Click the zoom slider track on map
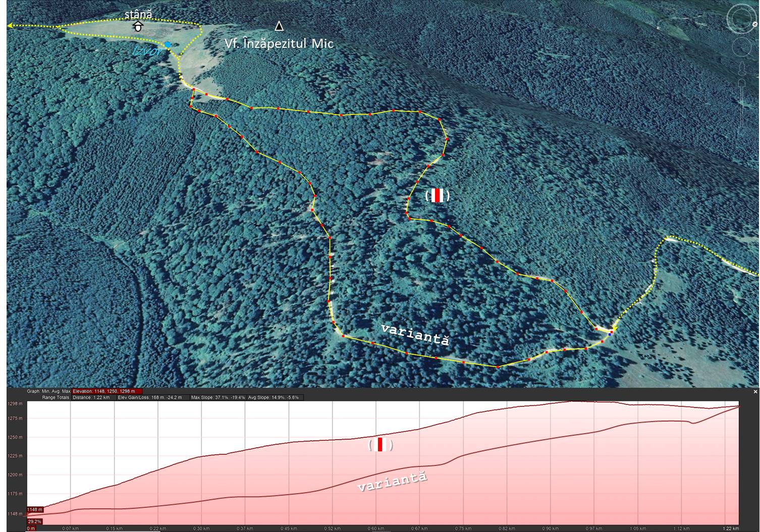The image size is (760, 532). point(741,106)
